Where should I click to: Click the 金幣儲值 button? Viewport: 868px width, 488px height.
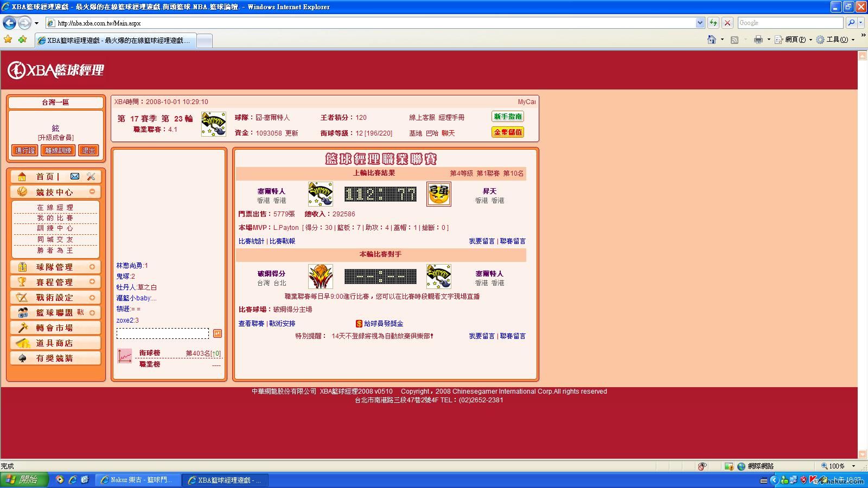tap(508, 132)
